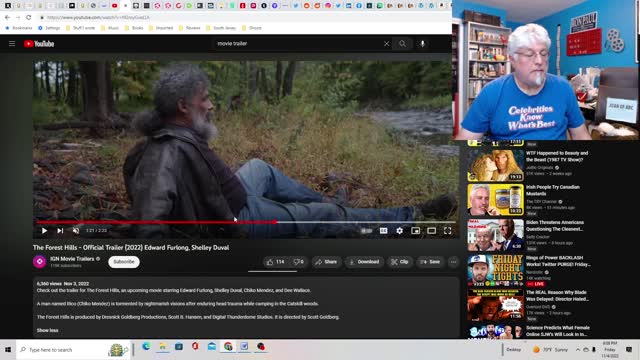Open the 'Biden Threatens Americans' video thumbnail
Image resolution: width=640 pixels, height=360 pixels.
pyautogui.click(x=496, y=235)
